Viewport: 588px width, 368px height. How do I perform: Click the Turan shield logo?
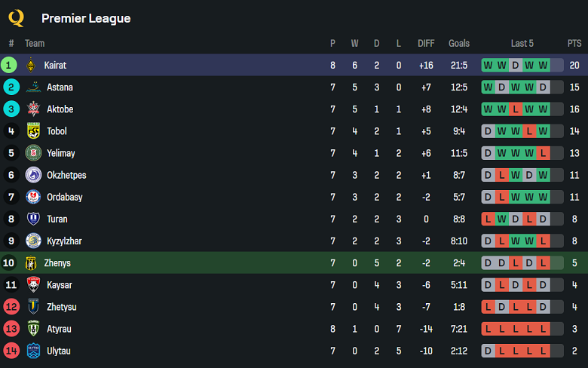[32, 219]
